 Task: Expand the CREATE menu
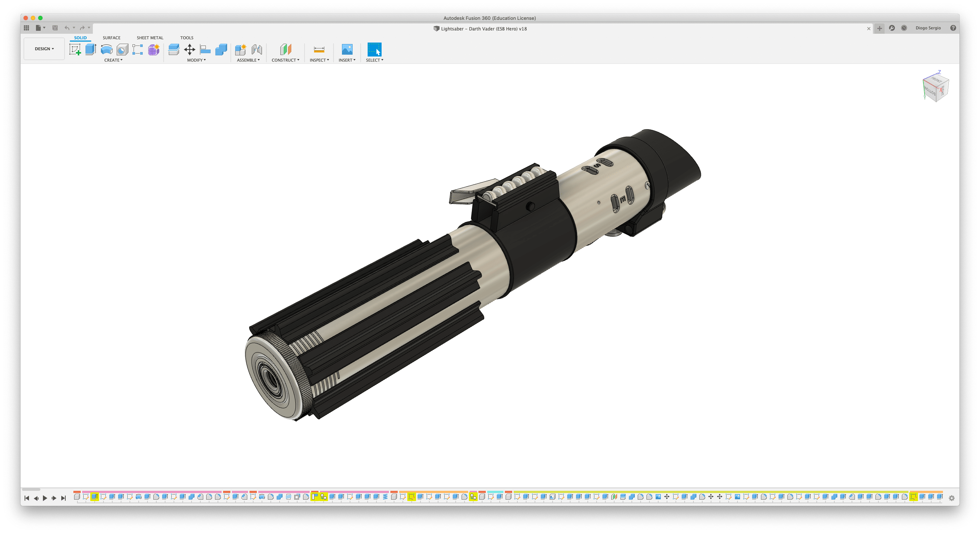(x=113, y=60)
